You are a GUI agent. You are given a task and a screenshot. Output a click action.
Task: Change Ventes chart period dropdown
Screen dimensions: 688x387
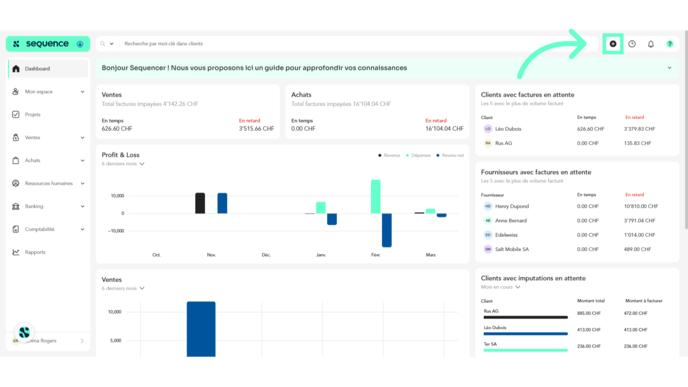point(123,289)
